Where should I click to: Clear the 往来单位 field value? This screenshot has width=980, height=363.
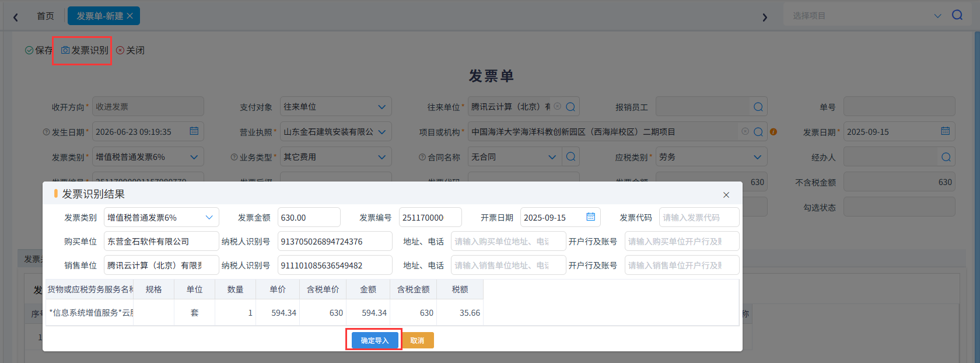click(x=558, y=107)
